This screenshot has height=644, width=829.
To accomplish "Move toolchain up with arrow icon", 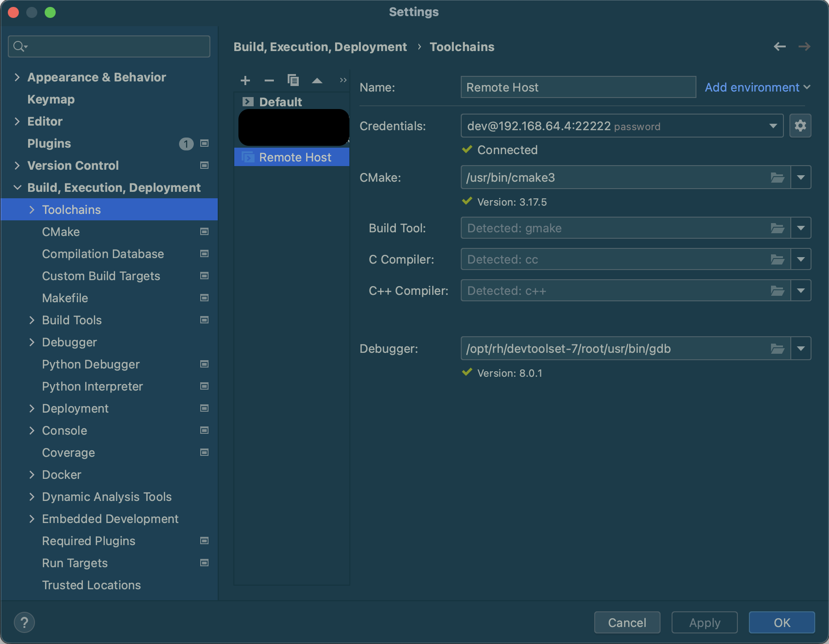I will [x=317, y=80].
